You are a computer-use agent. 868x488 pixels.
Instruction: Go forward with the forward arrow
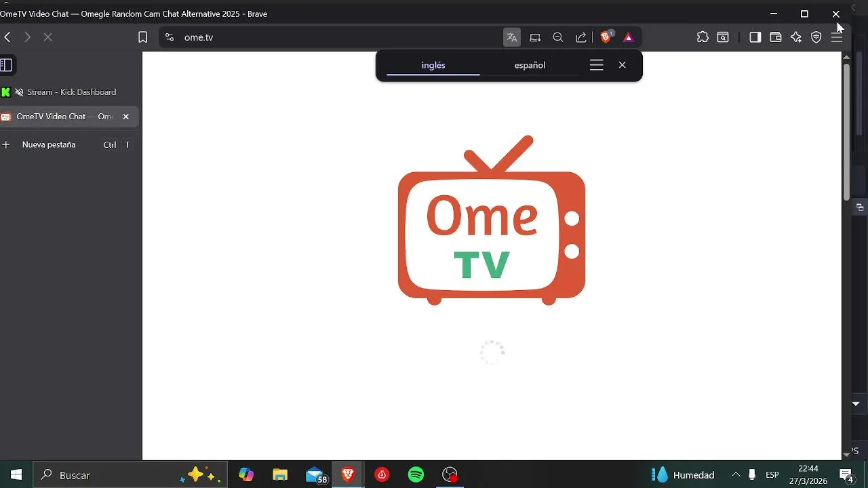coord(27,37)
